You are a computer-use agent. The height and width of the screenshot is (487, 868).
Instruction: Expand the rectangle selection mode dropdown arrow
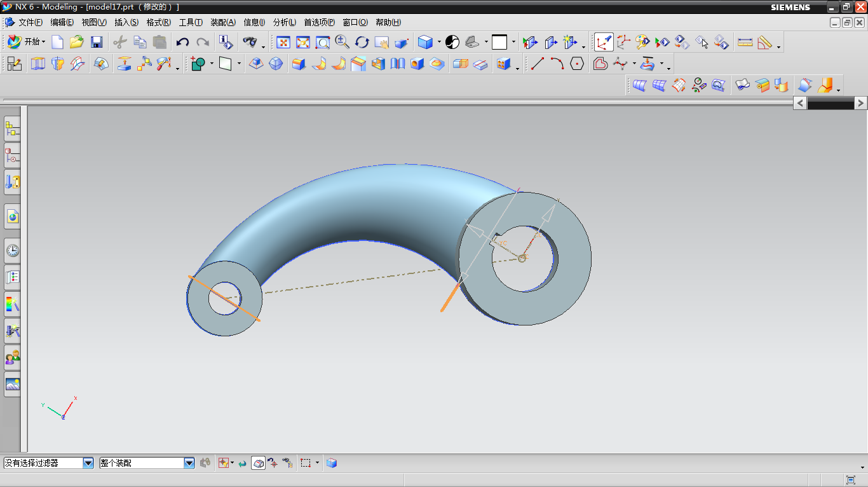pos(317,463)
